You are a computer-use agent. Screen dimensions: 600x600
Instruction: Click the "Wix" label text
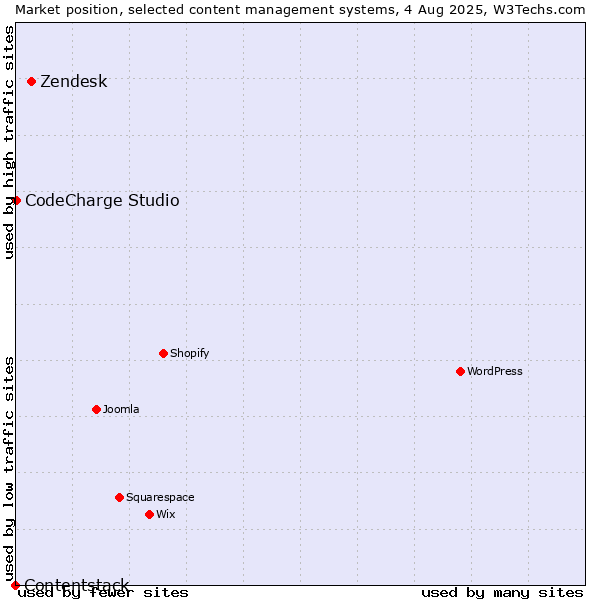[166, 514]
